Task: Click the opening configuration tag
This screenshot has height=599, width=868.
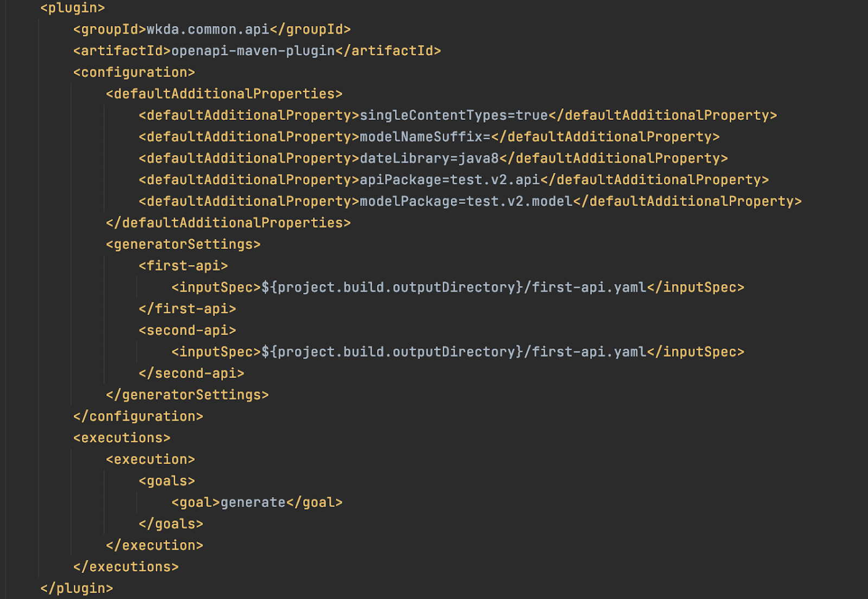Action: [x=134, y=73]
